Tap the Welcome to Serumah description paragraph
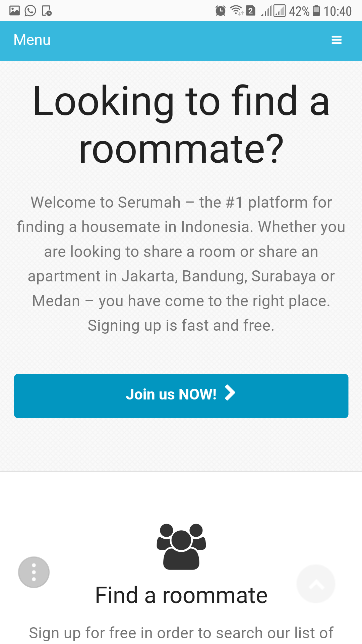The image size is (362, 644). [181, 264]
